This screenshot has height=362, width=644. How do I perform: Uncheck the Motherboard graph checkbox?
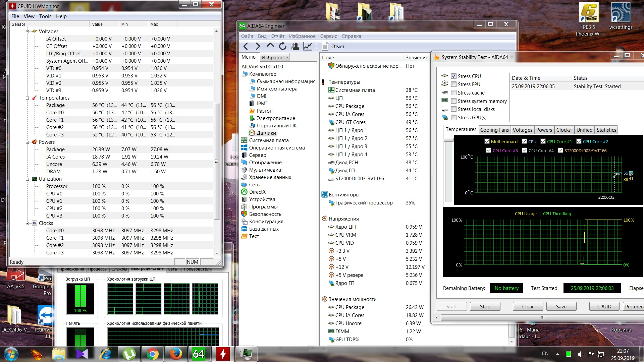coord(487,141)
